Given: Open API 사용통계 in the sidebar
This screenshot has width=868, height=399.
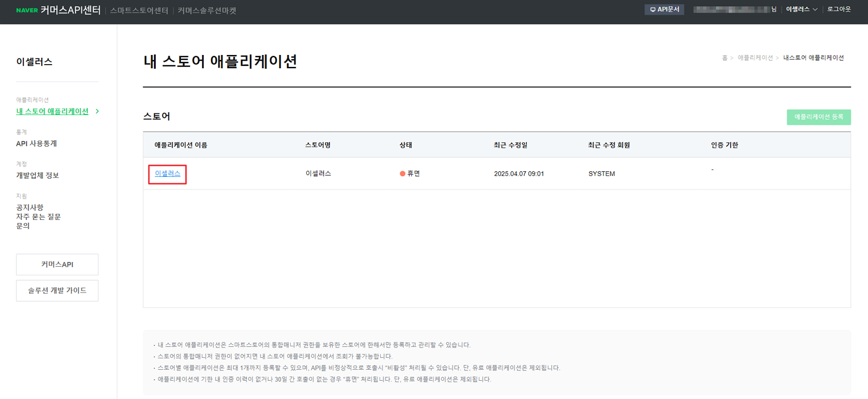Looking at the screenshot, I should [36, 144].
